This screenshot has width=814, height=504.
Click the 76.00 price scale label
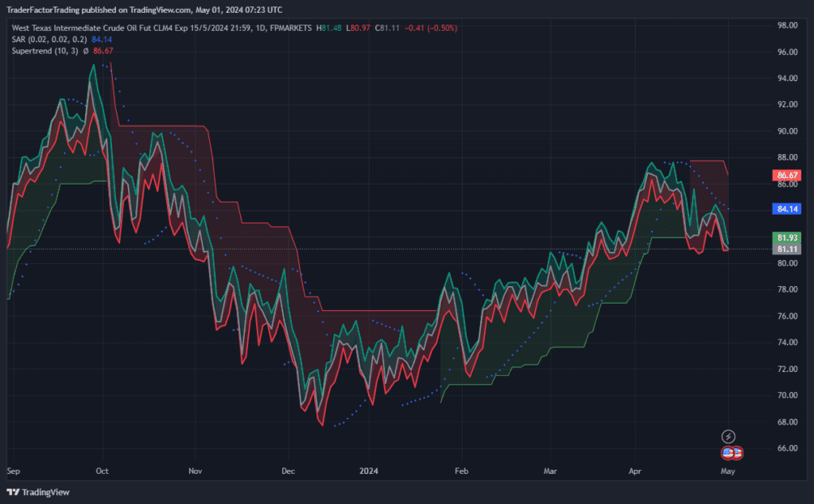[787, 316]
